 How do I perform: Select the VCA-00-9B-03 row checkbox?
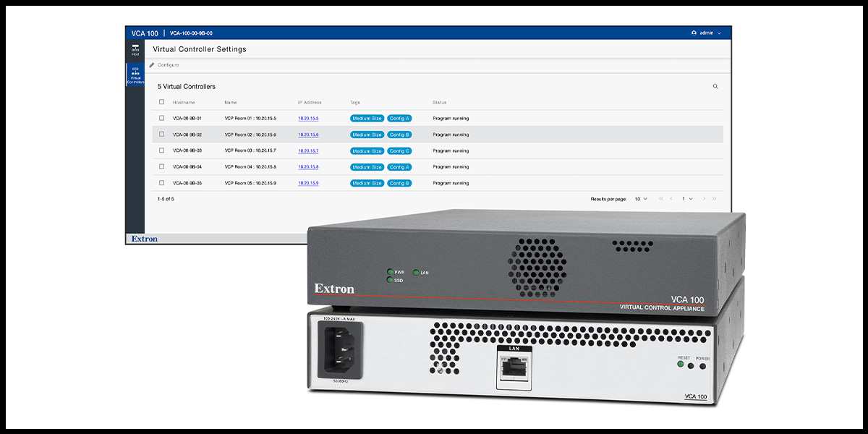161,150
